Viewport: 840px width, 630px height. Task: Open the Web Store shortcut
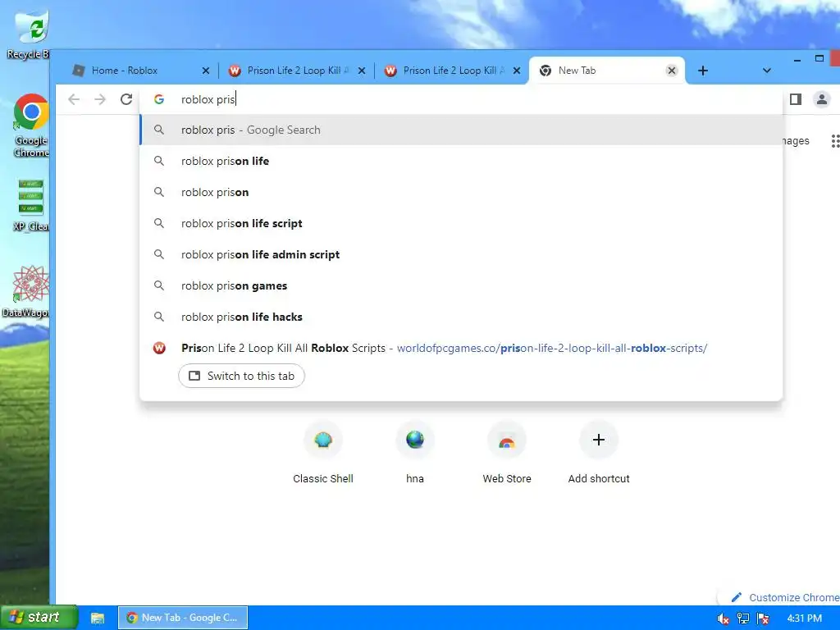point(507,453)
